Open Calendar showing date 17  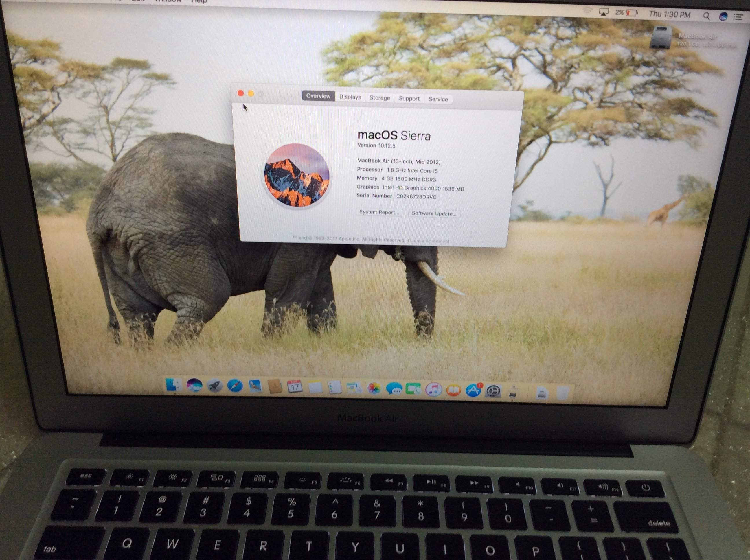[294, 387]
